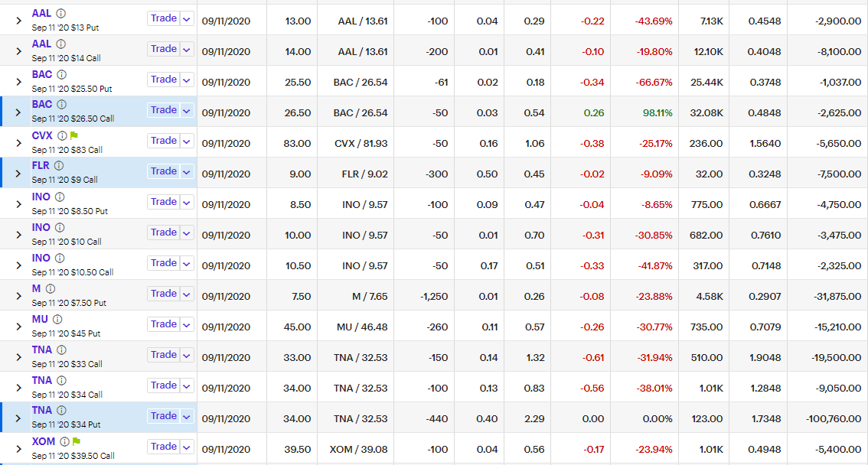Click the info icon next to XOM
868x465 pixels.
[64, 441]
